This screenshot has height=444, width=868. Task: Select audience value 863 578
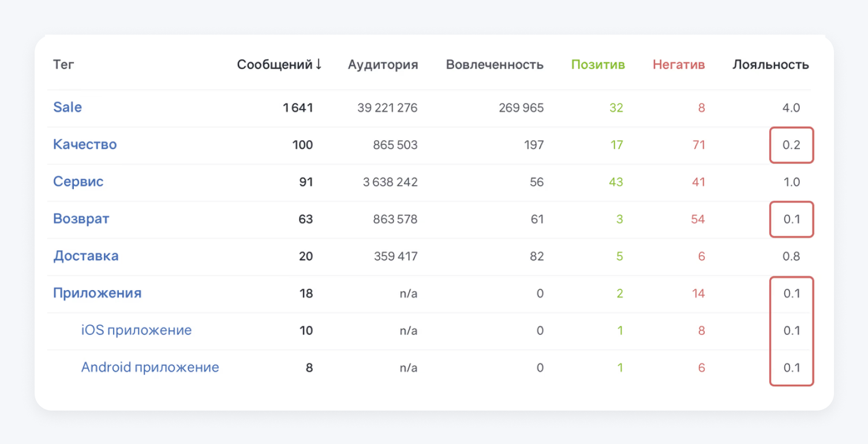click(395, 219)
